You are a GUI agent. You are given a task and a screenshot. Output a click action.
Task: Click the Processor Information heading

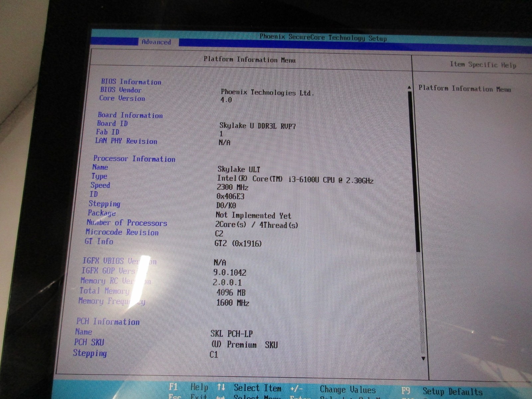click(134, 159)
